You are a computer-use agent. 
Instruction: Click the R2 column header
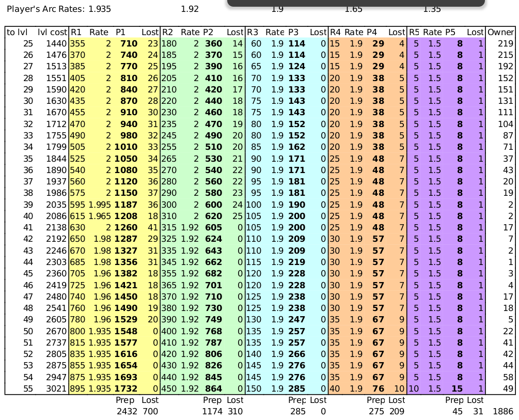167,32
